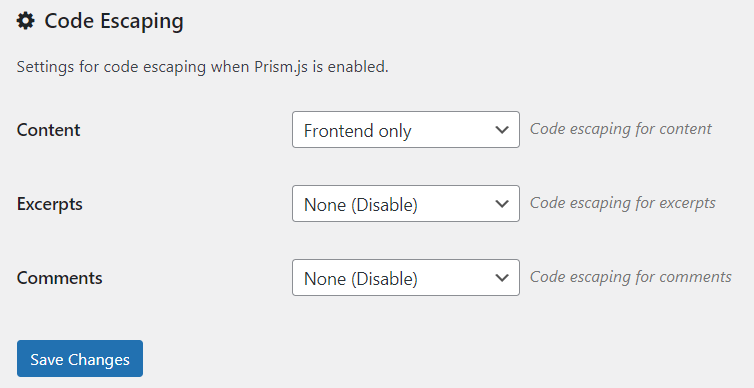Click the 'Code escaping for content' hint text
754x388 pixels.
[x=621, y=129]
